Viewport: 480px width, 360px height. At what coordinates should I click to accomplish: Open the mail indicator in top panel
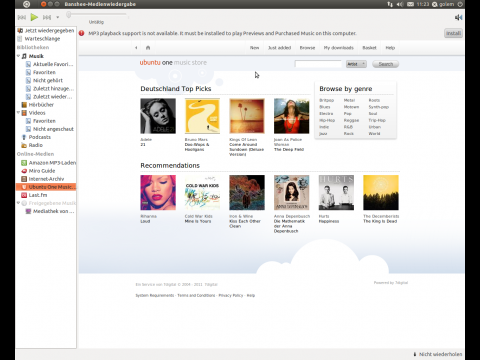pos(410,4)
